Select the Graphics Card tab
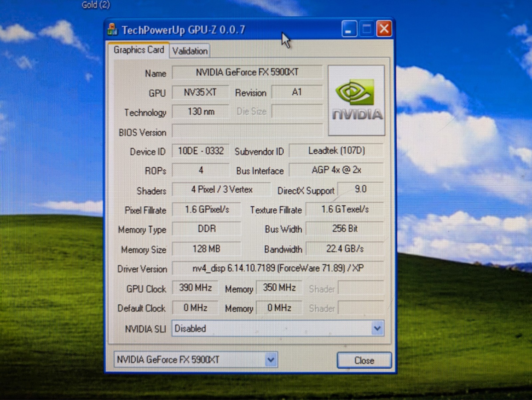 pos(139,50)
